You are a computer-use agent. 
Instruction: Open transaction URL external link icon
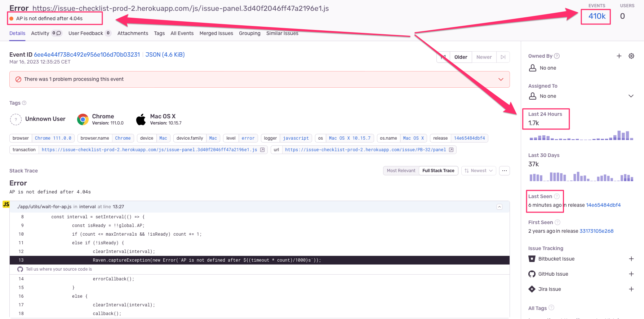(262, 150)
